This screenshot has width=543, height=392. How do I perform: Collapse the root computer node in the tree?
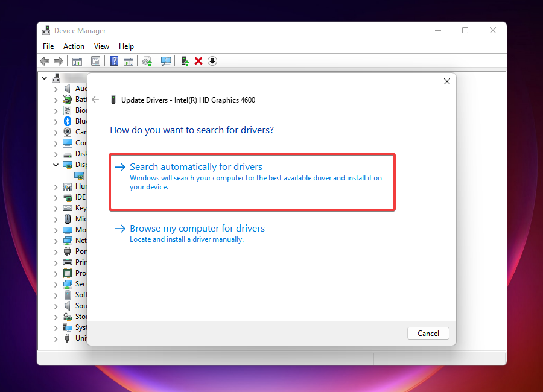(x=44, y=78)
